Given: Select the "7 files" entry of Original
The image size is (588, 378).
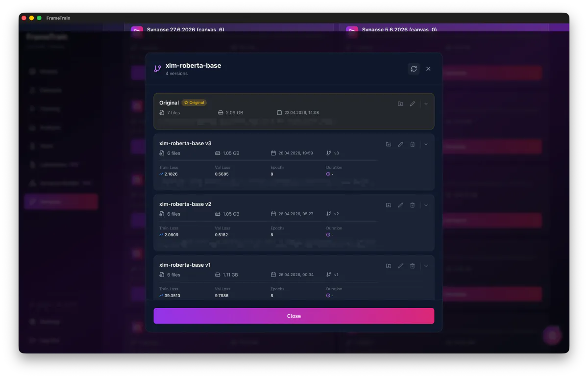Looking at the screenshot, I should tap(170, 113).
